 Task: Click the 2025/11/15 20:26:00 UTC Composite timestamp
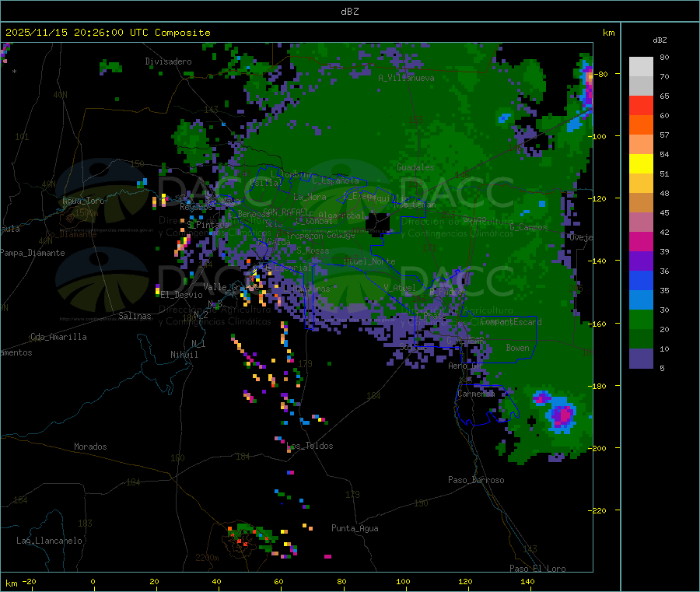click(107, 33)
